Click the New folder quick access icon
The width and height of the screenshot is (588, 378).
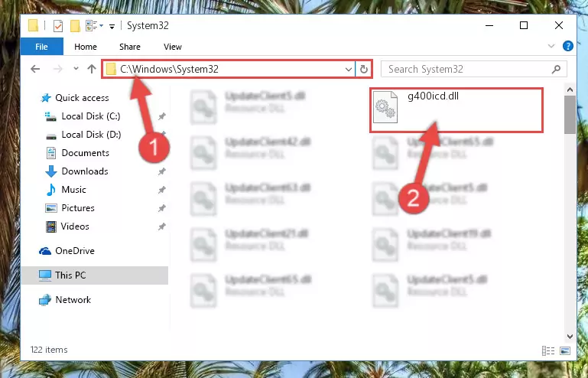pyautogui.click(x=75, y=26)
